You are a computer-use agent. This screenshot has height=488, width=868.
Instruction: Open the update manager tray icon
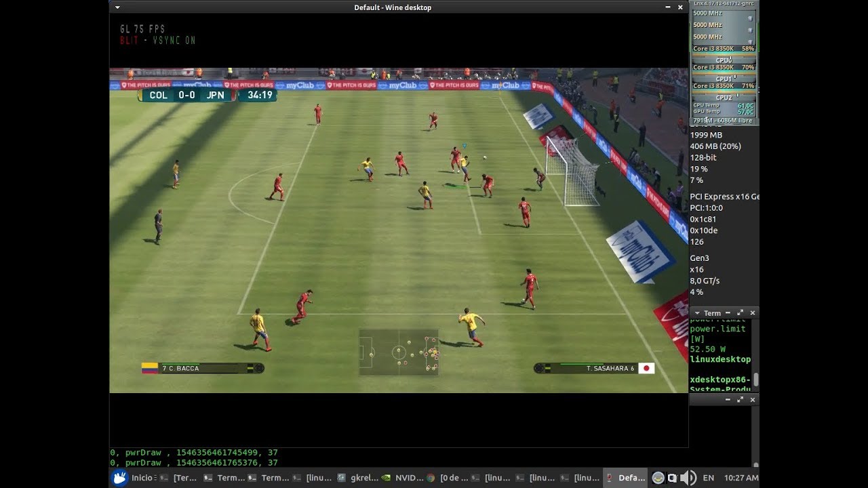click(658, 478)
